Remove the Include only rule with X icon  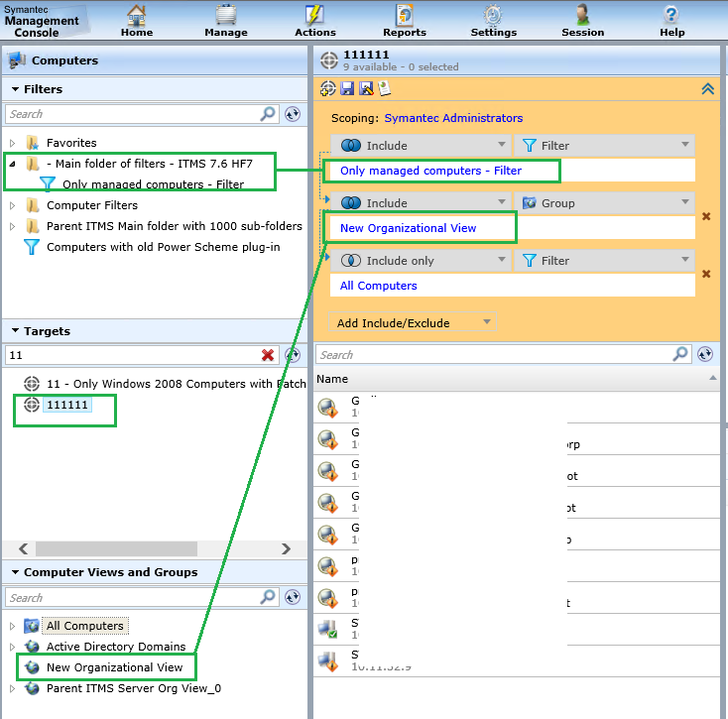pyautogui.click(x=706, y=274)
